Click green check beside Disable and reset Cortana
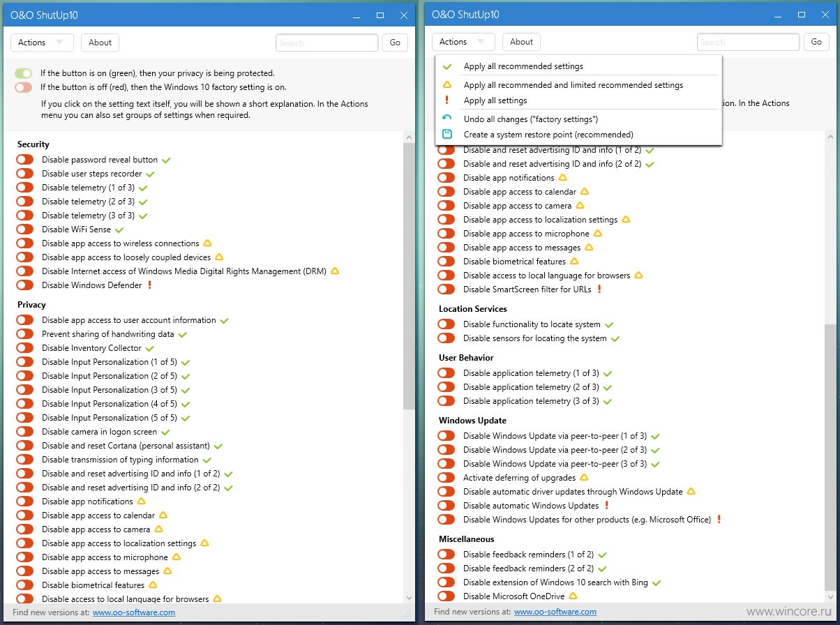 click(218, 446)
